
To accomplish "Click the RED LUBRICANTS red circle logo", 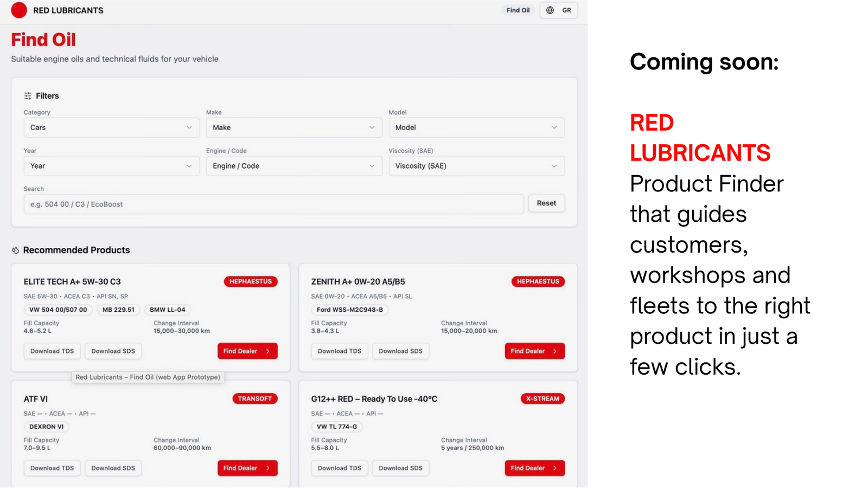I will (x=19, y=10).
